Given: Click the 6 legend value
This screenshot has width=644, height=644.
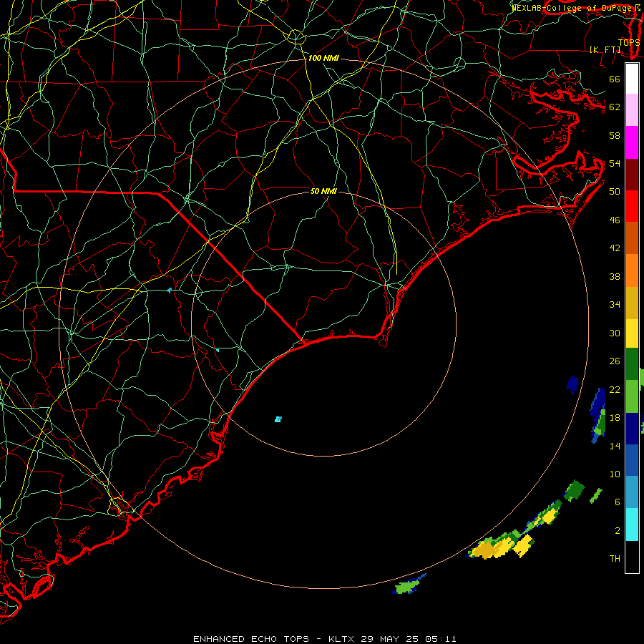Looking at the screenshot, I should (x=617, y=502).
